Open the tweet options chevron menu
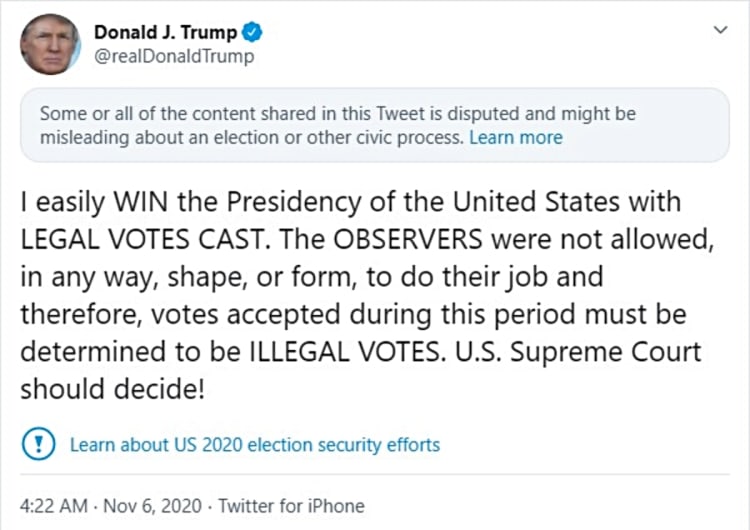The width and height of the screenshot is (750, 530). 719,31
